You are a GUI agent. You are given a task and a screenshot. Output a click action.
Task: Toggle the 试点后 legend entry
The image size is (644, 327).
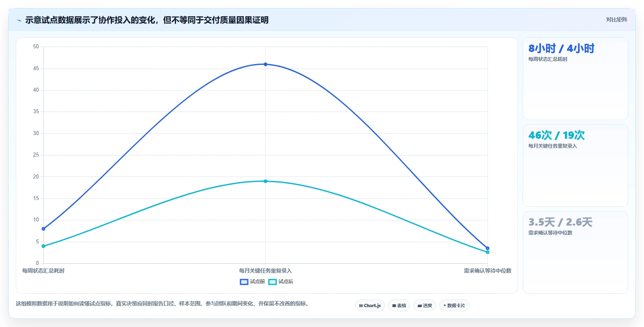click(x=281, y=282)
